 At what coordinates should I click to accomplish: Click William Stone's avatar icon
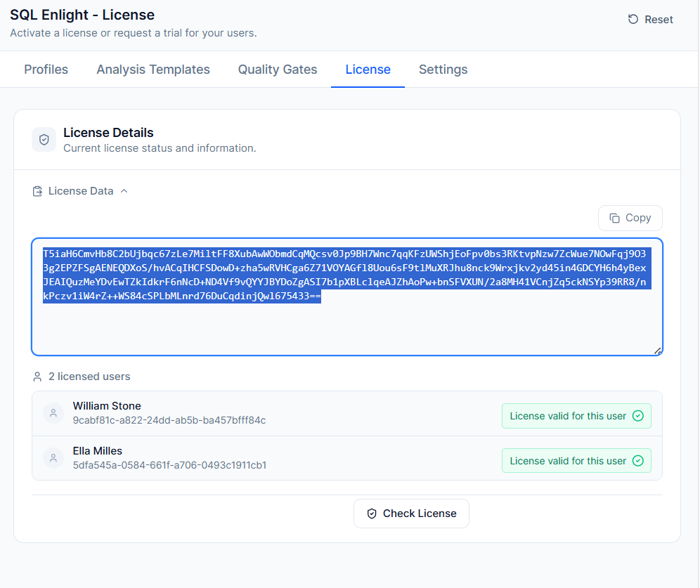(53, 413)
